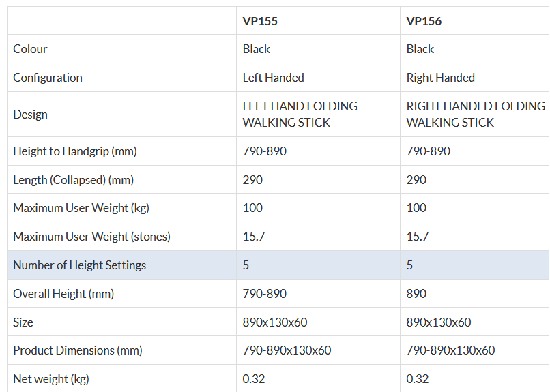Click the Configuration row label
This screenshot has height=392, width=550.
click(48, 78)
